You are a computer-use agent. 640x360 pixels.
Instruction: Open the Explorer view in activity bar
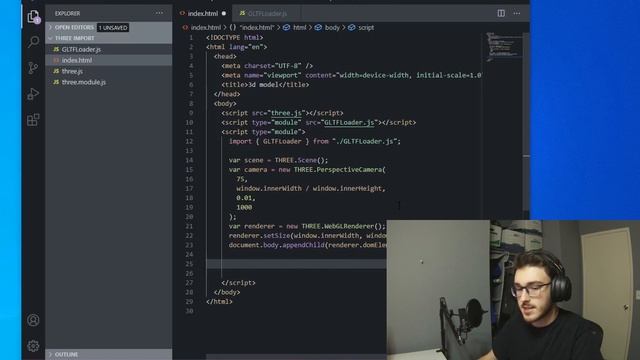(33, 17)
